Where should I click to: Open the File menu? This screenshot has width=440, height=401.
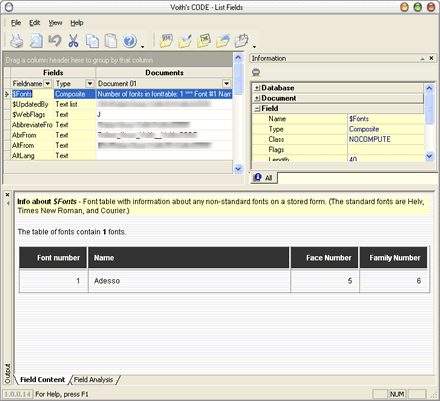pyautogui.click(x=16, y=23)
